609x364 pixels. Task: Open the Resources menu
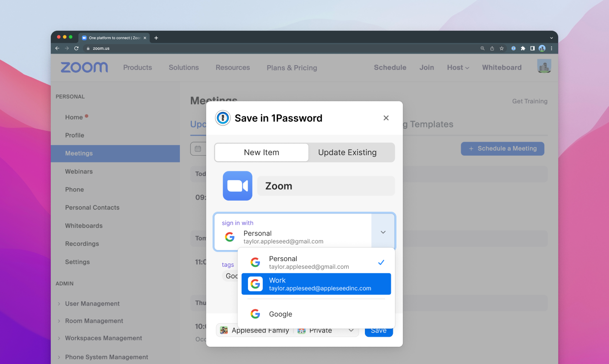(x=233, y=68)
